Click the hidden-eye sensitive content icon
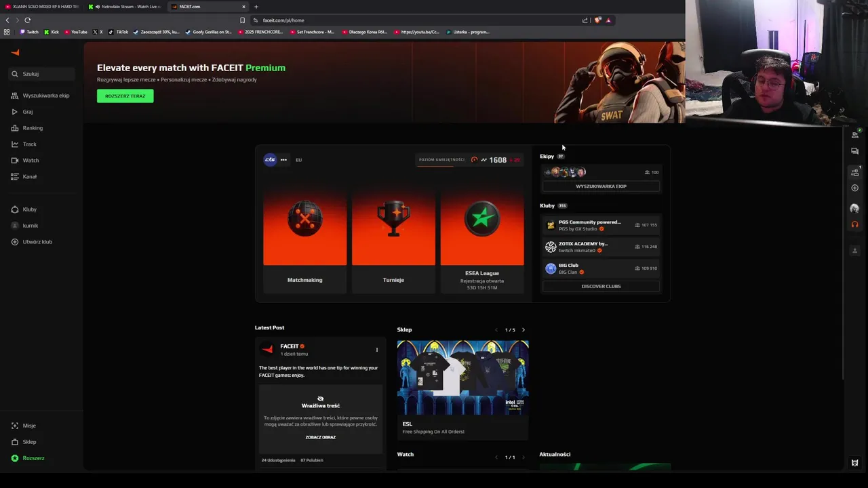The width and height of the screenshot is (868, 488). click(320, 399)
